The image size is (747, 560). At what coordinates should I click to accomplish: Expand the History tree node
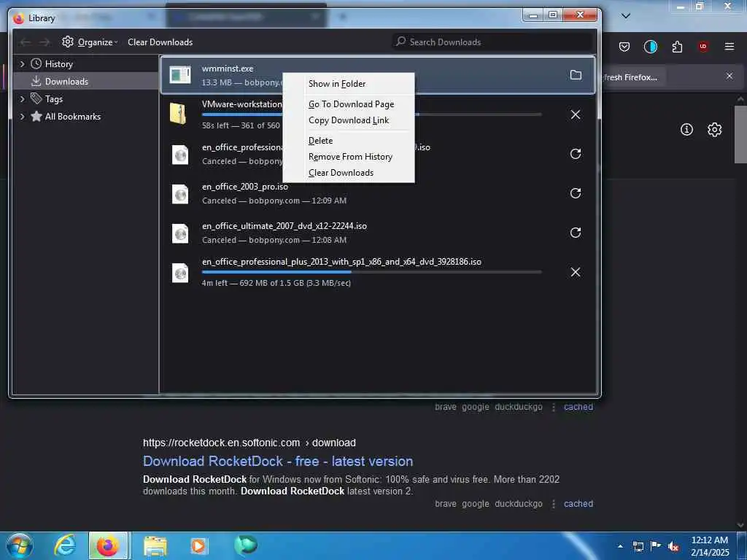[22, 64]
